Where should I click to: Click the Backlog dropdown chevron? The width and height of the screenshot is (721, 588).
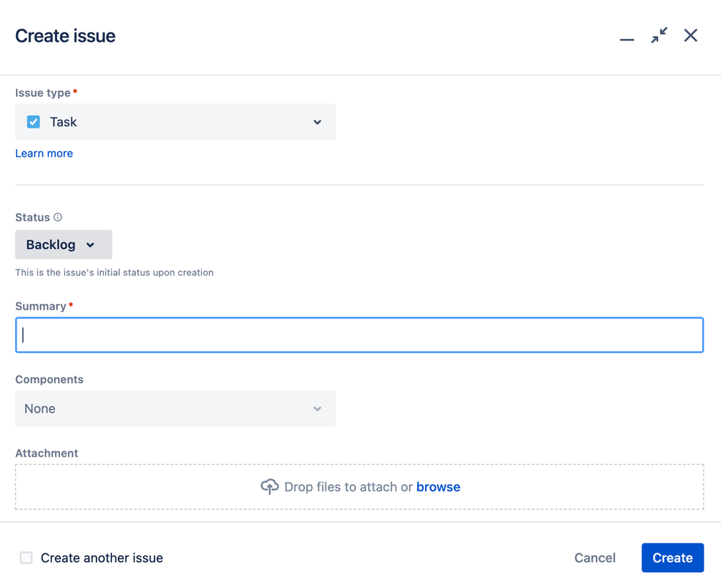coord(90,245)
